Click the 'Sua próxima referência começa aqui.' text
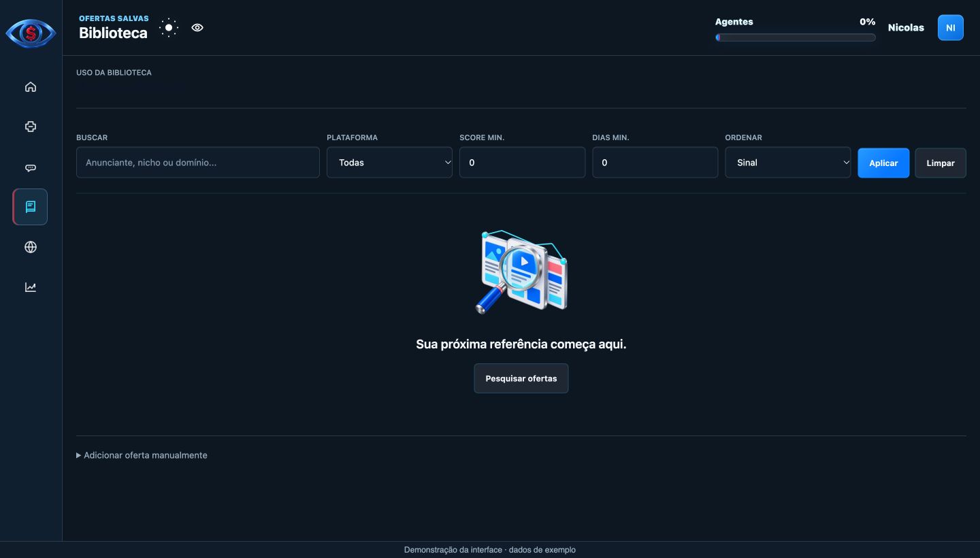 pos(521,344)
